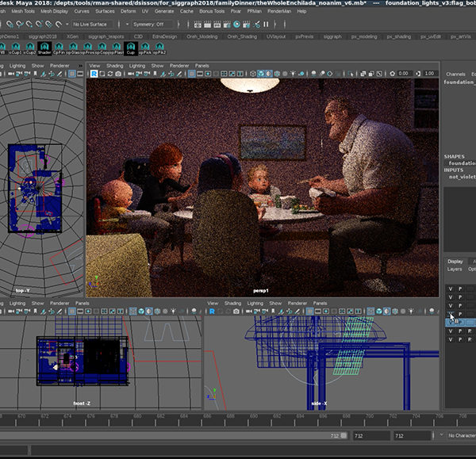
Task: Select the not_violet input in Channel Box
Action: (463, 177)
